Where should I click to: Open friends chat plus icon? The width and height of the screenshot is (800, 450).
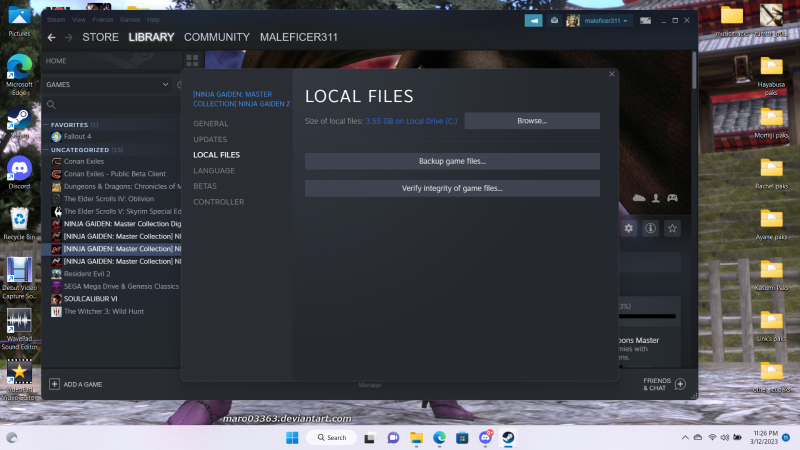click(680, 384)
